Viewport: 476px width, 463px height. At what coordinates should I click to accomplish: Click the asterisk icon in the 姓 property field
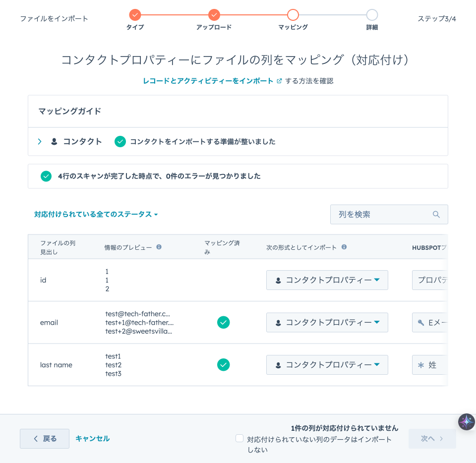421,365
